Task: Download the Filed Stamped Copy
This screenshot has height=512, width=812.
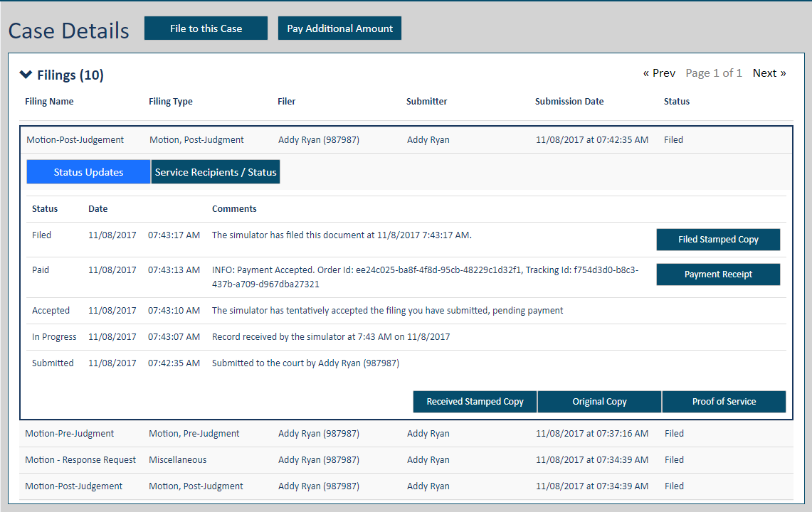Action: click(717, 240)
